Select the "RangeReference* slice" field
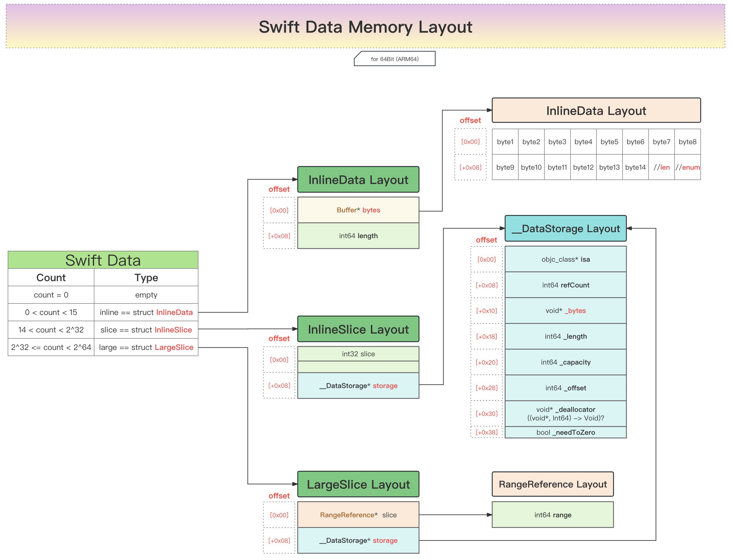Screen dimensions: 733x560 pyautogui.click(x=358, y=515)
